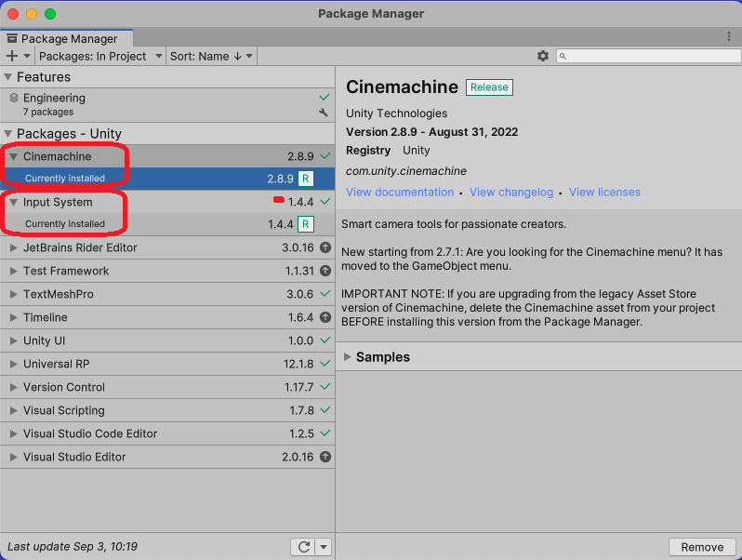Collapse the Features group
The height and width of the screenshot is (560, 742).
coord(8,77)
